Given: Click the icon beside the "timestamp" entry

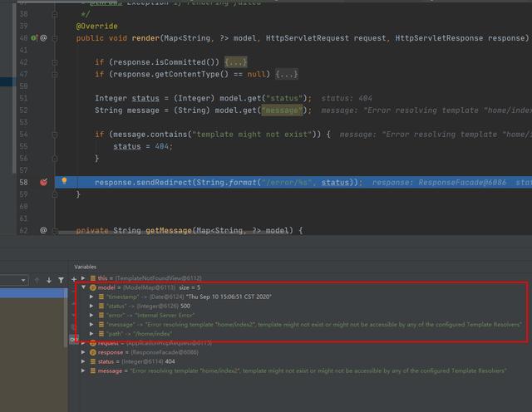Looking at the screenshot, I should [101, 297].
